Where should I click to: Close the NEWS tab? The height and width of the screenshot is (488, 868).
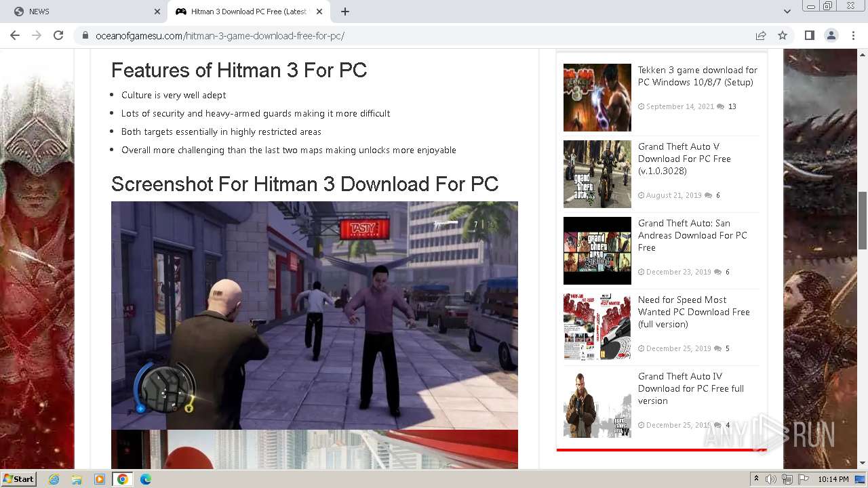(x=157, y=12)
